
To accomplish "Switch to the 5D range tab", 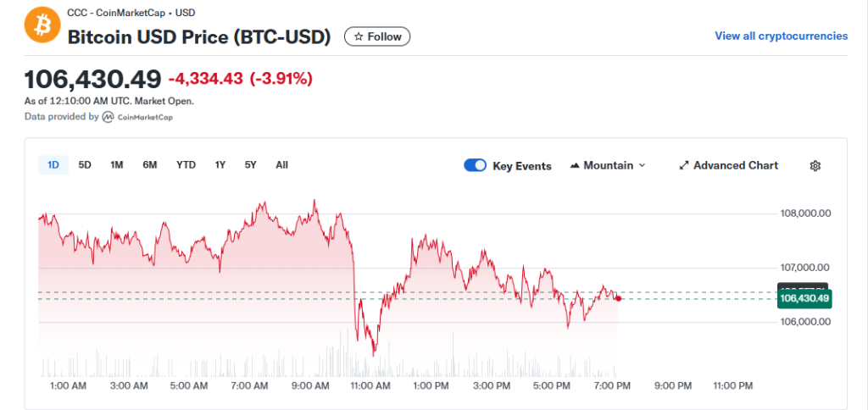I will pos(85,165).
